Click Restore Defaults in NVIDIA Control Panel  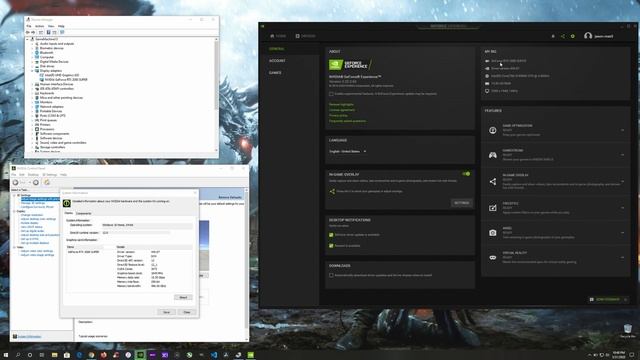pos(230,198)
